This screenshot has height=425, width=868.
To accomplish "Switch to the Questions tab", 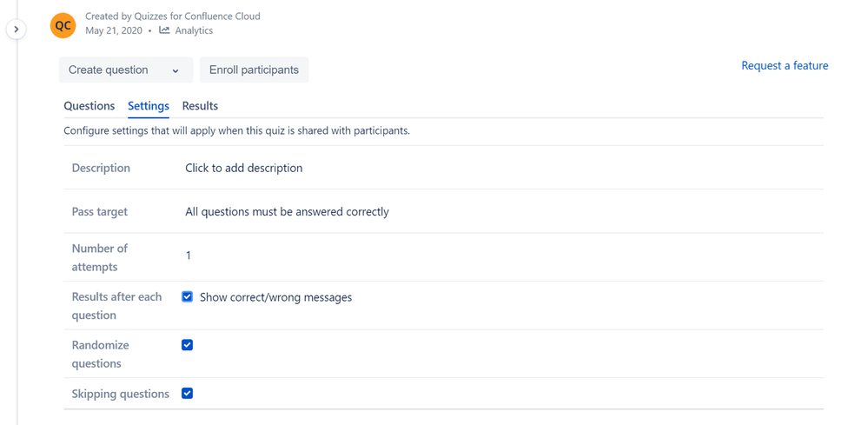I will click(x=89, y=106).
